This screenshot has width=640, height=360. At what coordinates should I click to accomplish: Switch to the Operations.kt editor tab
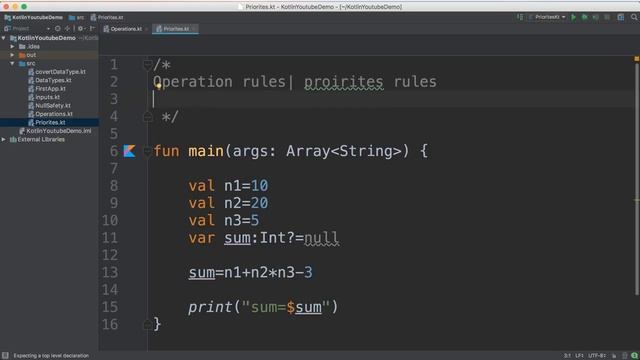(x=123, y=29)
